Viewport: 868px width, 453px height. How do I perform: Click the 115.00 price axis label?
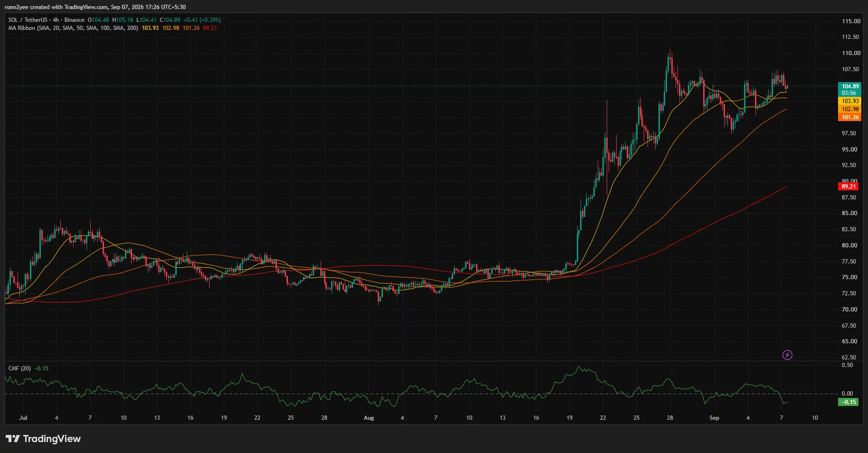pyautogui.click(x=851, y=21)
